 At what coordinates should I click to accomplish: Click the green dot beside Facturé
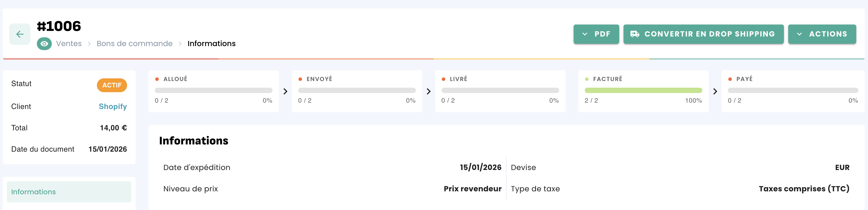click(x=587, y=79)
